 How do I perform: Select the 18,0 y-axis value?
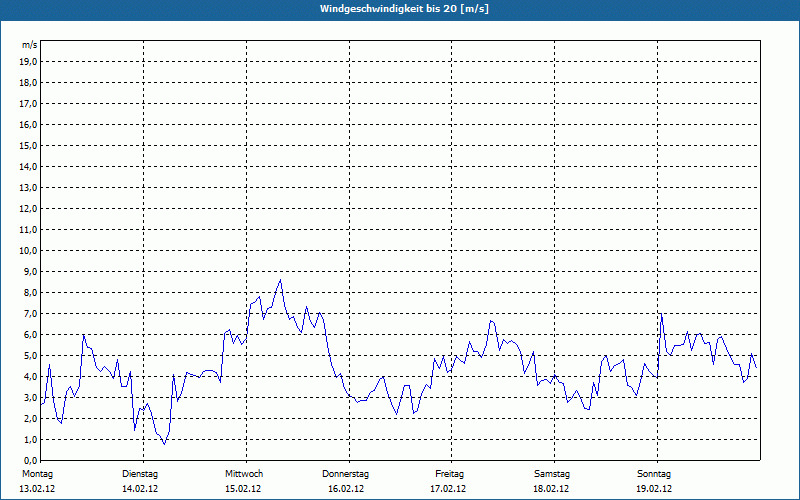(29, 83)
